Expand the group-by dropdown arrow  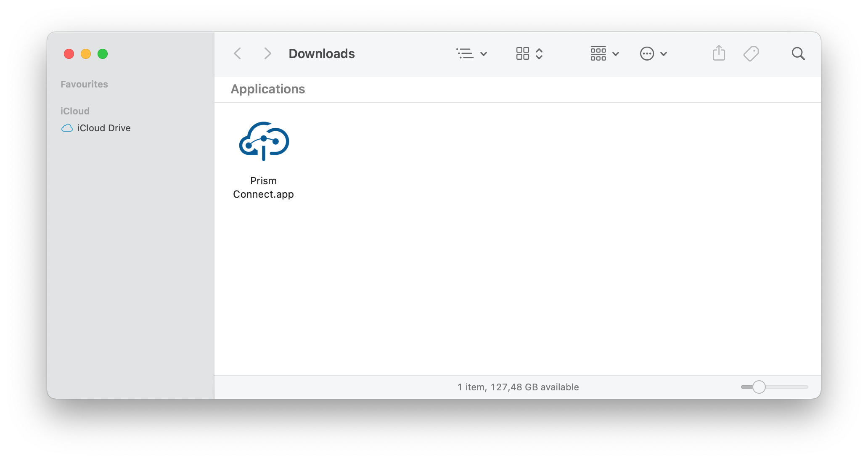[x=616, y=54]
